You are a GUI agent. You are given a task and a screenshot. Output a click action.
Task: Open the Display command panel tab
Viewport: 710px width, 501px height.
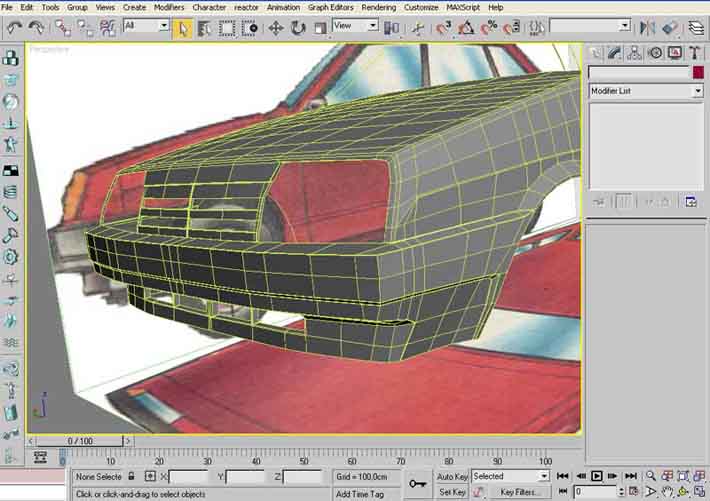point(674,52)
